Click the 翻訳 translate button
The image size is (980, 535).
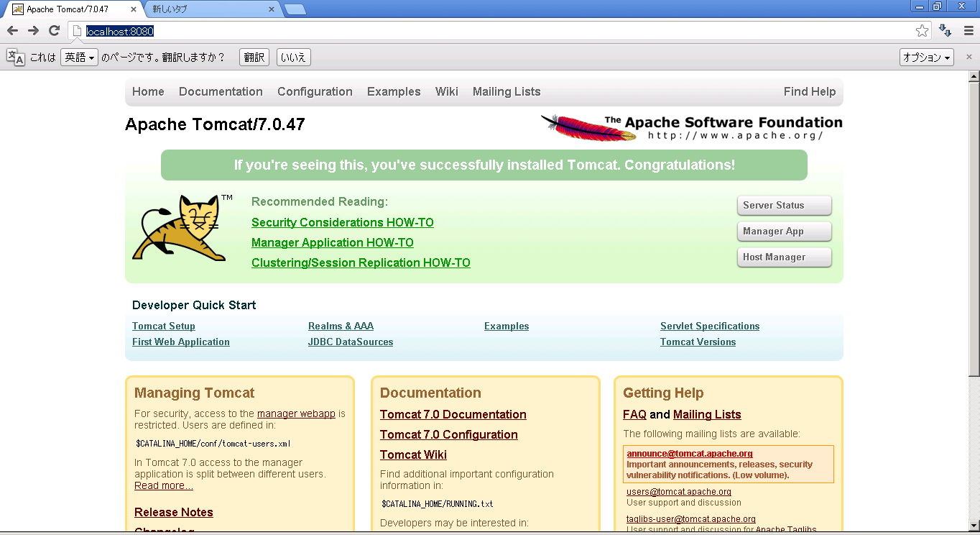pos(254,58)
